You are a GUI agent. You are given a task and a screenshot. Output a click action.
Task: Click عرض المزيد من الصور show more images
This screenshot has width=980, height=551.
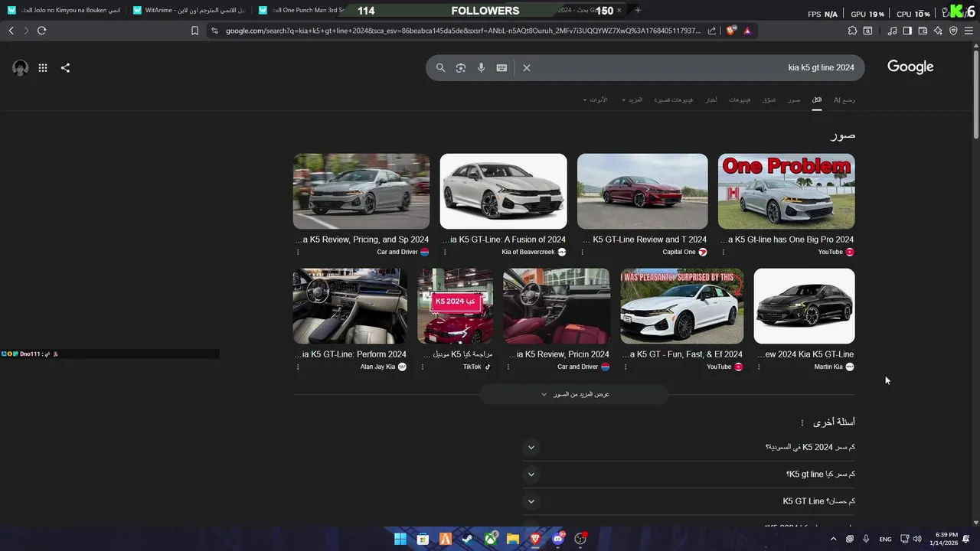tap(574, 394)
